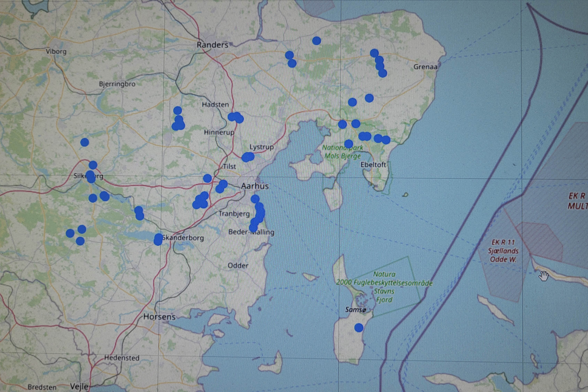Viewport: 588px width, 392px height.
Task: Select the northernmost marker in chain west of Grenaa
Action: pos(374,53)
